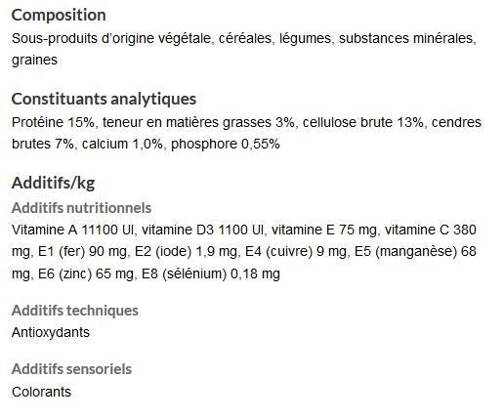Click the word Colorants
This screenshot has width=504, height=420.
[41, 392]
